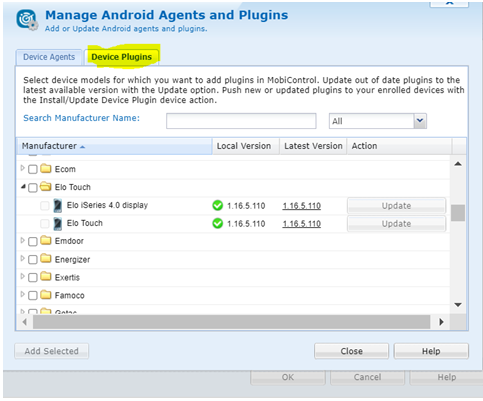Click the MobiControl agent icon in header
This screenshot has height=401, width=483.
click(27, 20)
